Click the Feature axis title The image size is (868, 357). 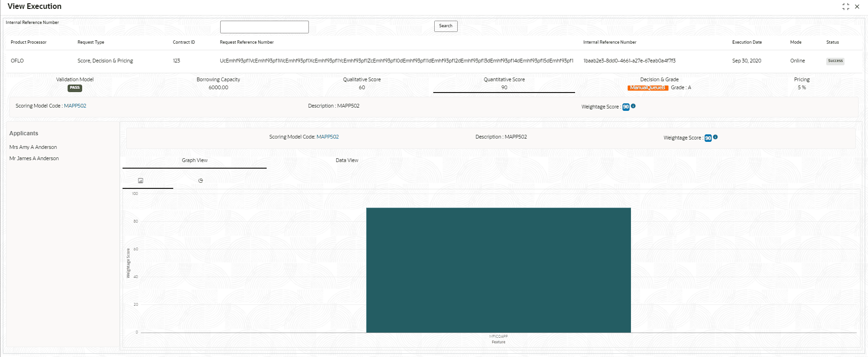point(499,342)
